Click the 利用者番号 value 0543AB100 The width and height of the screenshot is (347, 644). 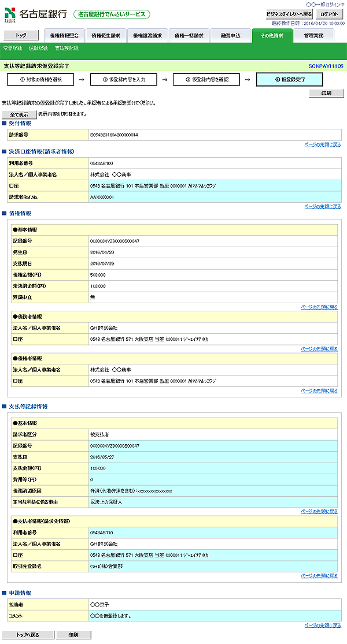(x=102, y=163)
